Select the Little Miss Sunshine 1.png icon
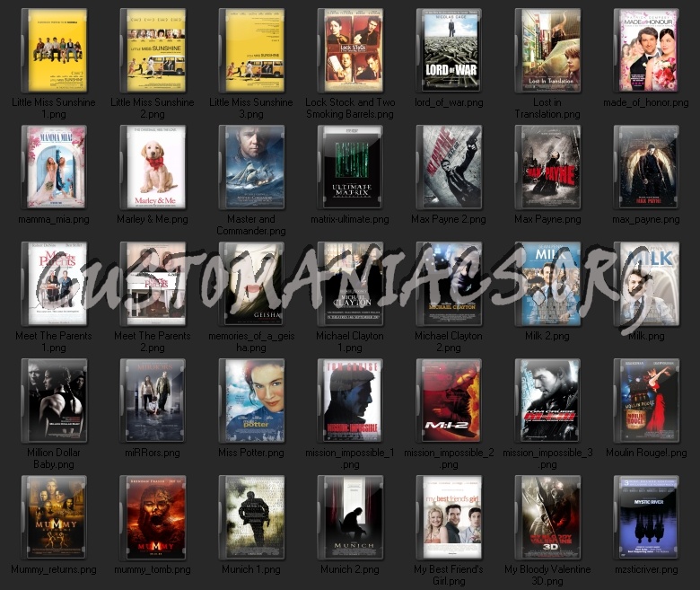700x590 pixels. tap(54, 50)
